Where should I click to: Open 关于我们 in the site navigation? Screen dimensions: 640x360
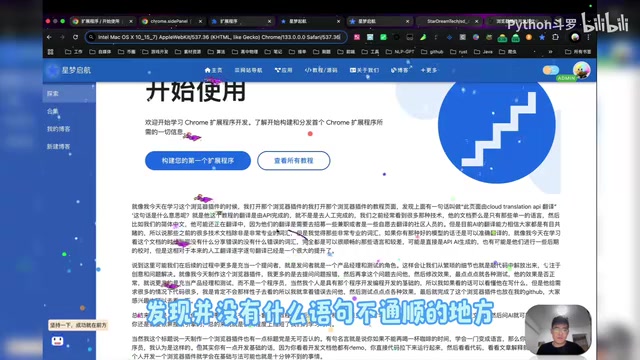pyautogui.click(x=364, y=70)
